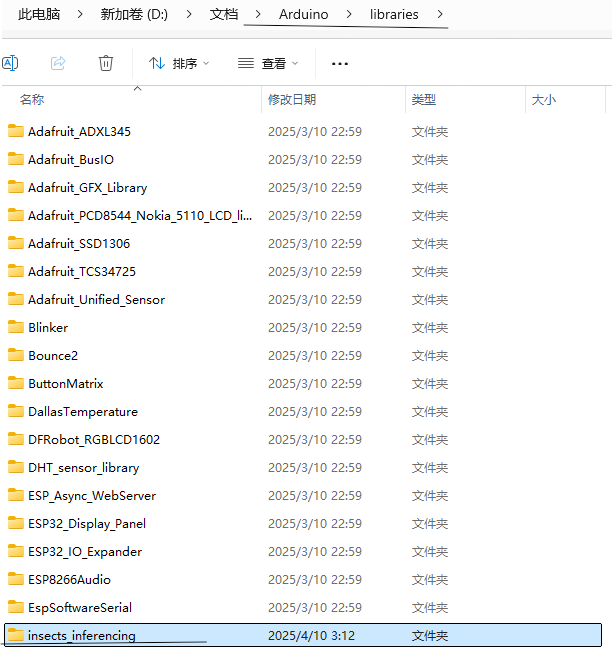Image resolution: width=612 pixels, height=653 pixels.
Task: Select the Adafruit_ADXL345 folder name
Action: pos(80,132)
